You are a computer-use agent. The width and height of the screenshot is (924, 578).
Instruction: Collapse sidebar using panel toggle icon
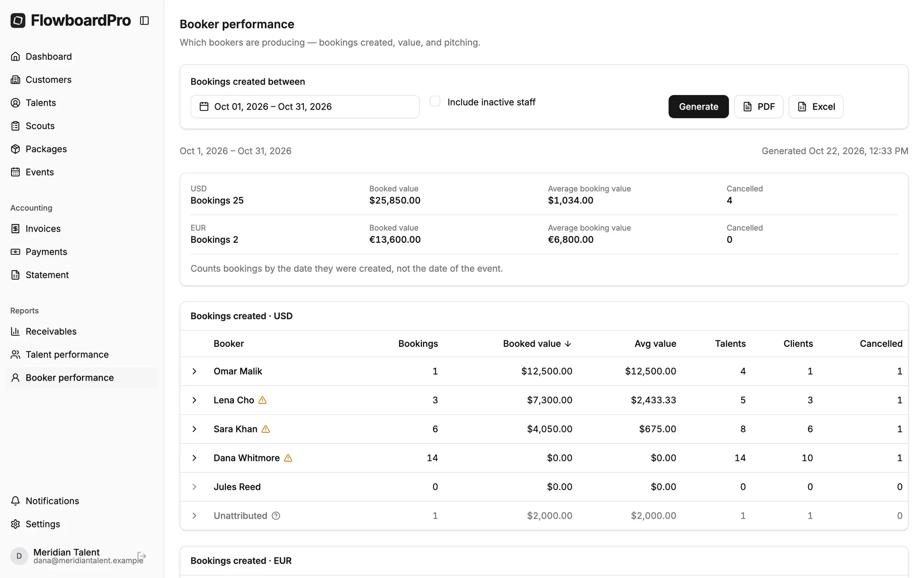point(144,20)
